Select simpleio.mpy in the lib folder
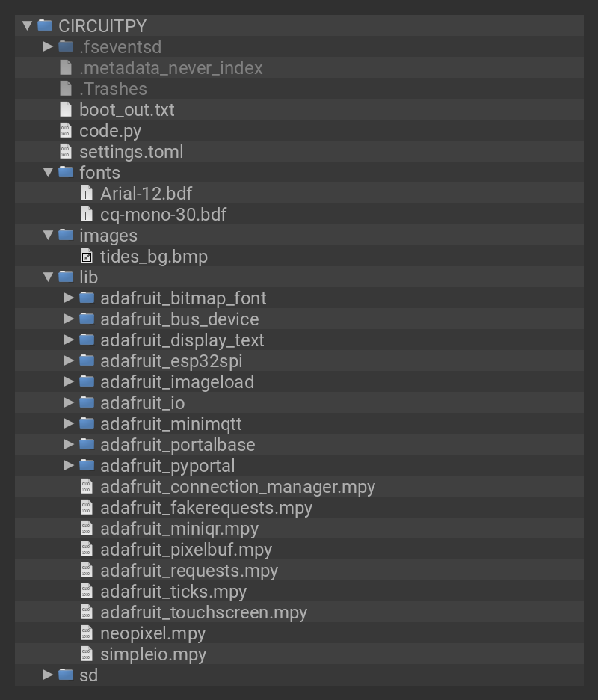This screenshot has width=598, height=700. coord(152,654)
